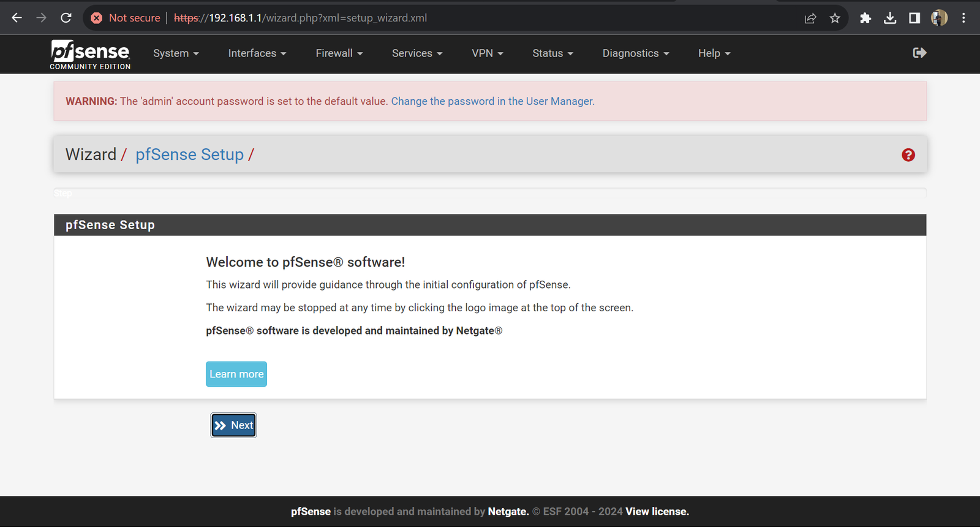The height and width of the screenshot is (527, 980).
Task: Open browser downloads icon
Action: 890,18
